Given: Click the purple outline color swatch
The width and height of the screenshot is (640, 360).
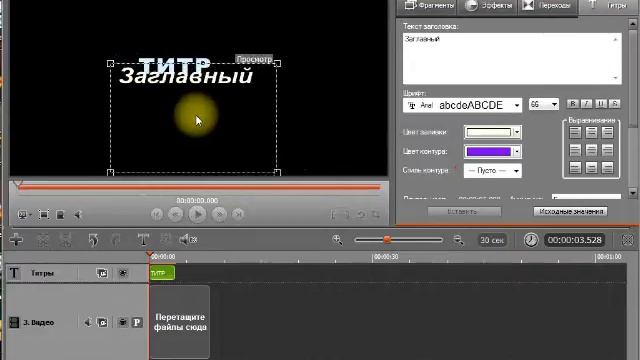Looking at the screenshot, I should tap(489, 151).
